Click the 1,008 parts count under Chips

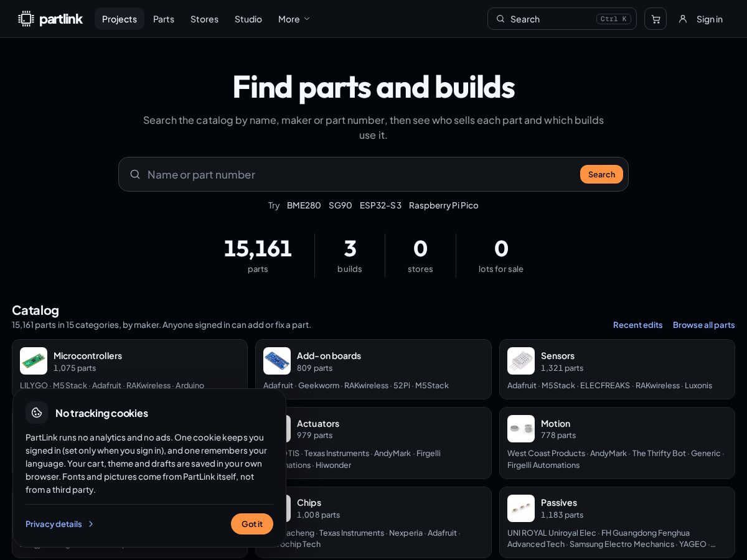pyautogui.click(x=319, y=515)
